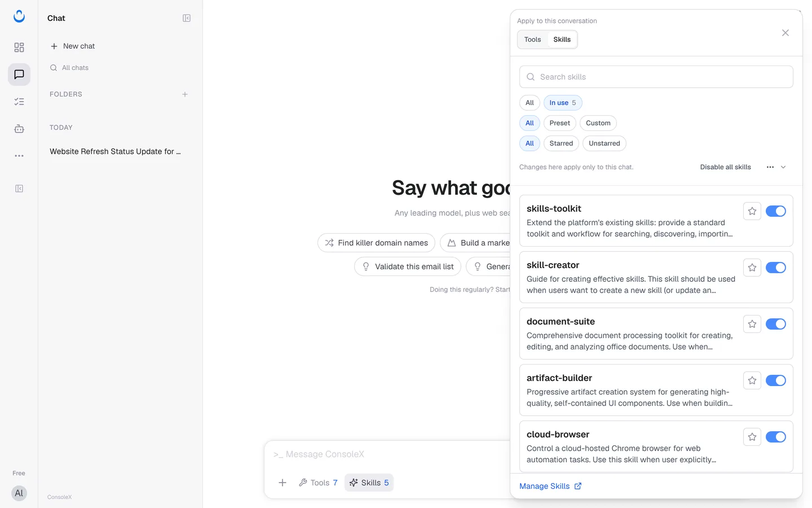This screenshot has width=812, height=508.
Task: Open the tasks checklist sidebar icon
Action: point(19,102)
